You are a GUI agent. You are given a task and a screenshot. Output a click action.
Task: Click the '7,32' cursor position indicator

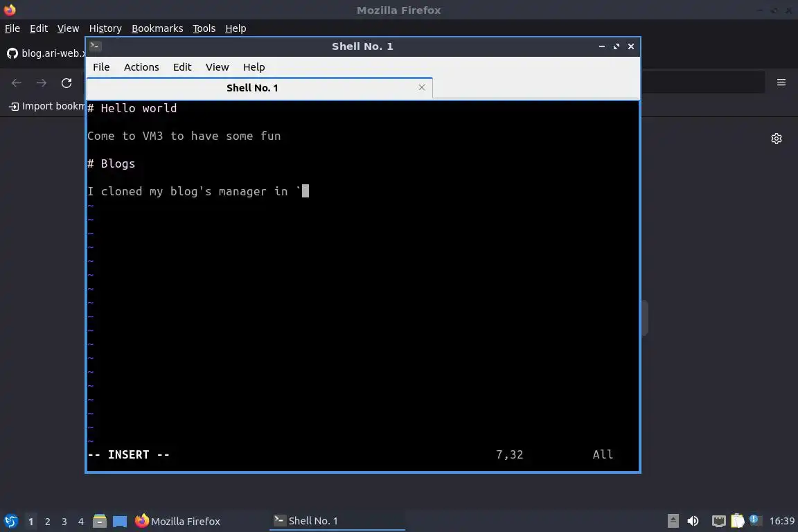[509, 454]
